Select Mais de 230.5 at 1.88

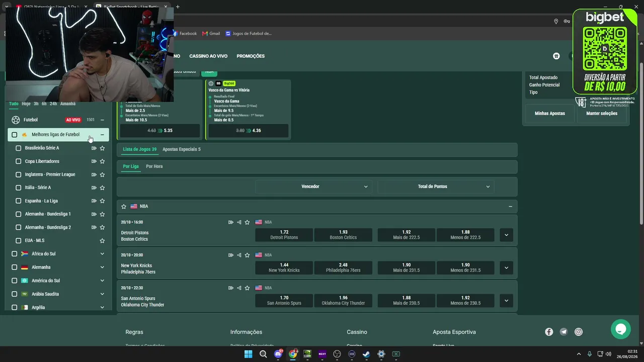407,301
